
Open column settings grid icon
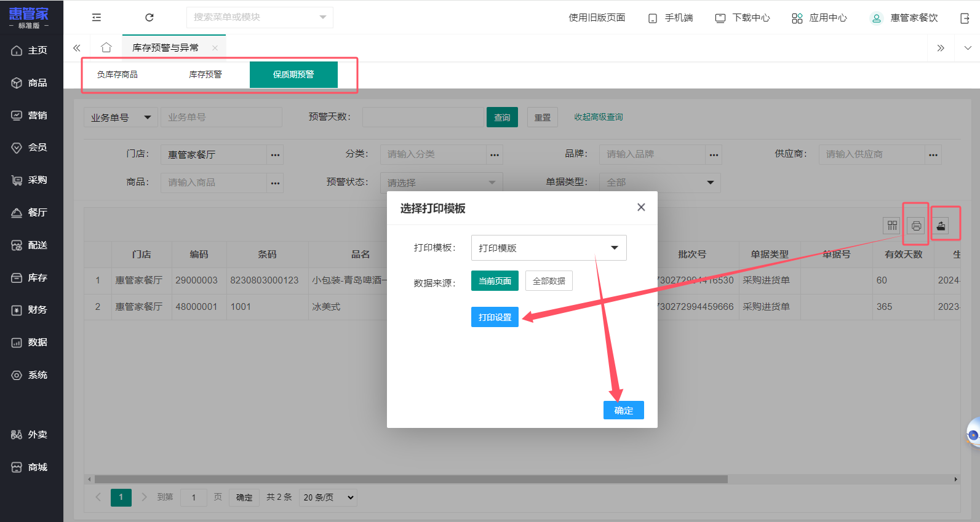point(892,226)
